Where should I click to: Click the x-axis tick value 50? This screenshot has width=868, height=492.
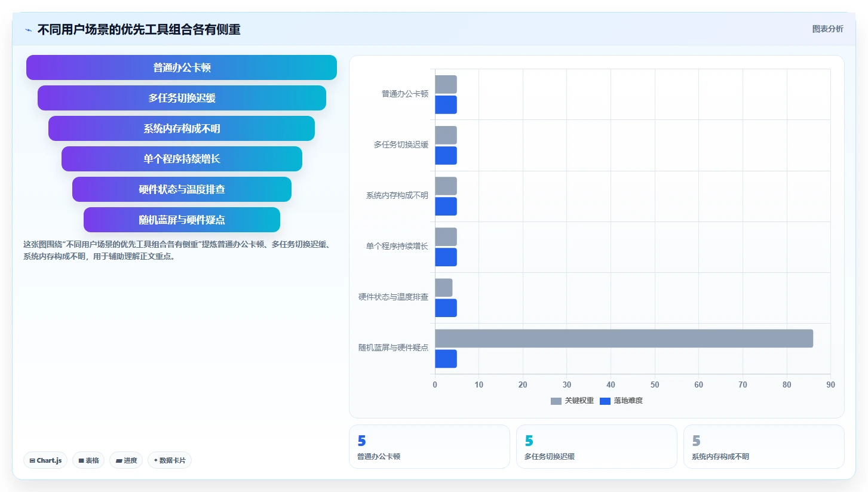(655, 385)
